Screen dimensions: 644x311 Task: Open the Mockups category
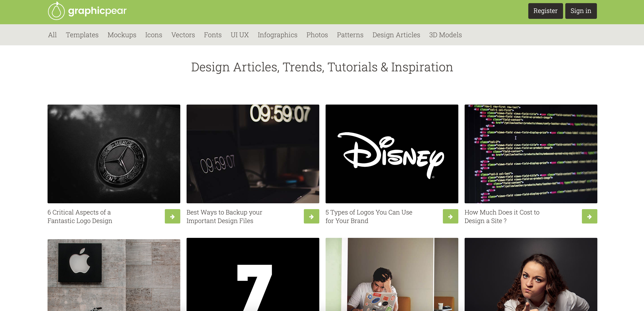pyautogui.click(x=122, y=35)
